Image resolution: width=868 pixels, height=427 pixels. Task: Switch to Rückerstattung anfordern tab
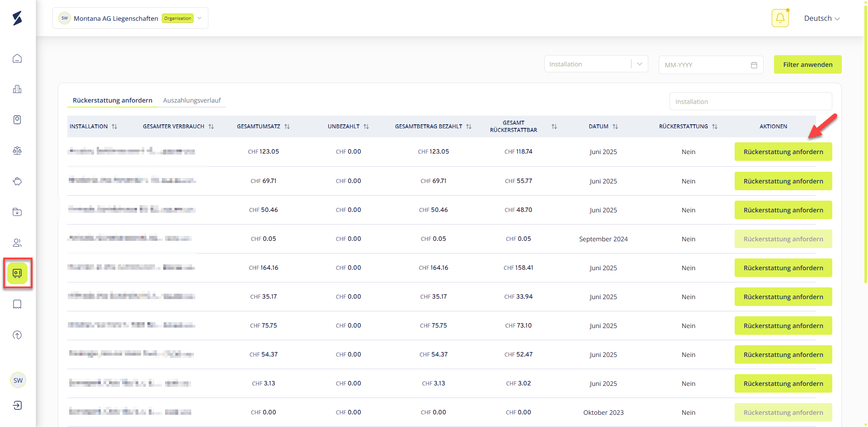[113, 100]
